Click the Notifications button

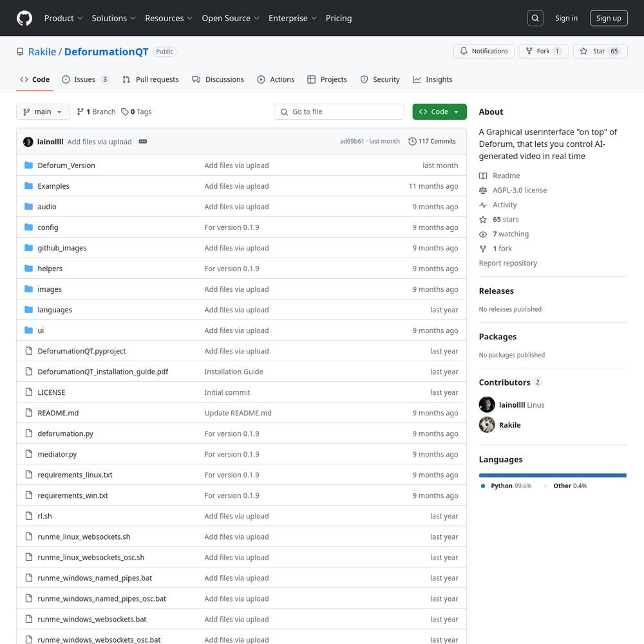pos(484,51)
